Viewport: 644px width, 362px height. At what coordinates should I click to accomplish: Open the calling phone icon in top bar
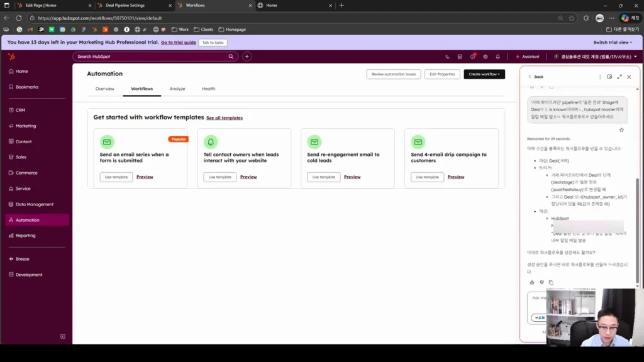pyautogui.click(x=447, y=57)
